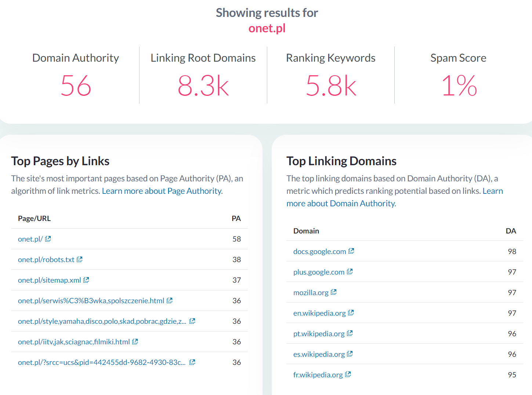
Task: Click the PA column header
Action: [x=236, y=218]
